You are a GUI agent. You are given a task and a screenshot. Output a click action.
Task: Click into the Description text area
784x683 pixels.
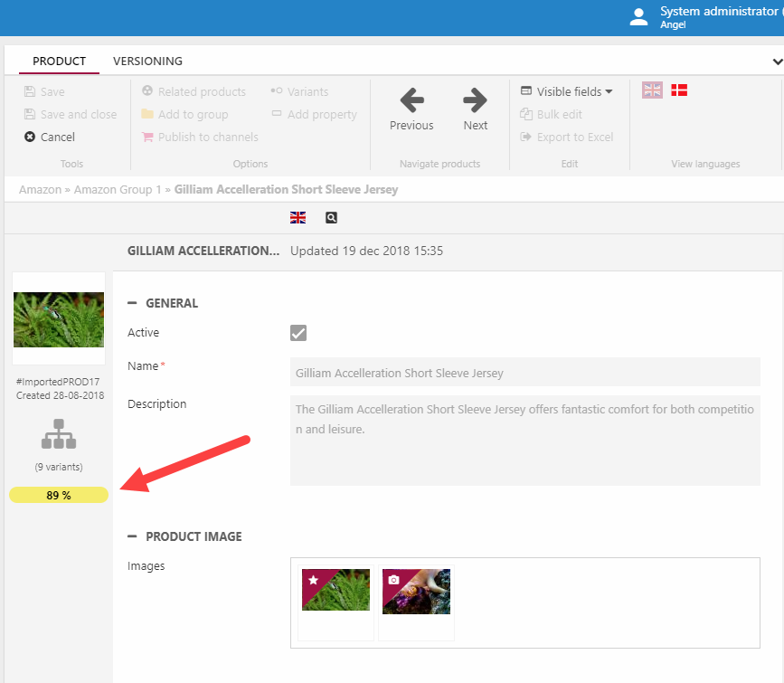(524, 440)
